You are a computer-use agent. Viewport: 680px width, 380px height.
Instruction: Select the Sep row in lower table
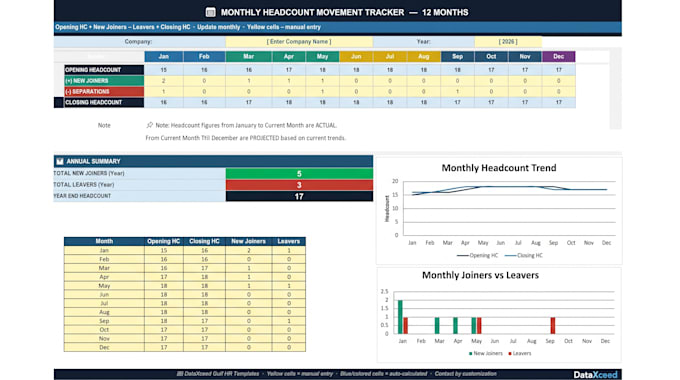(x=185, y=321)
